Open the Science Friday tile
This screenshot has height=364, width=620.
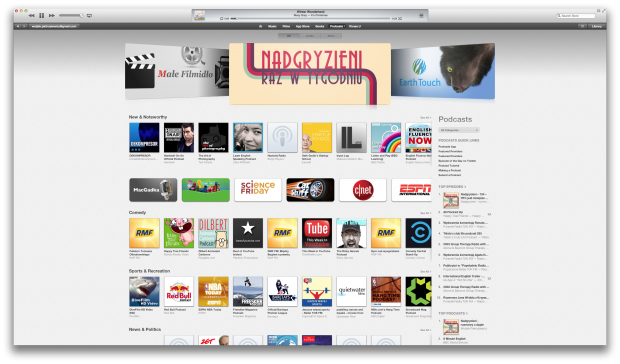[x=258, y=190]
